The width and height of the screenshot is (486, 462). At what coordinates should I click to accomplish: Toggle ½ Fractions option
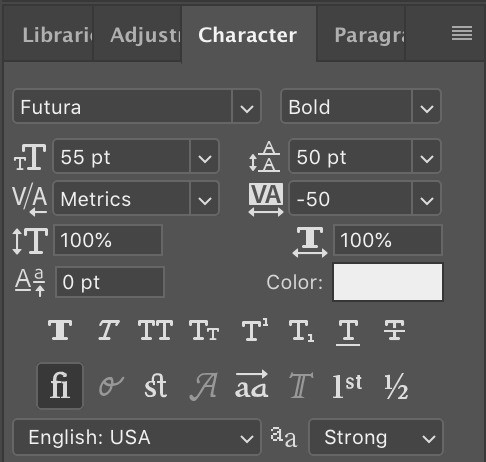coord(396,386)
